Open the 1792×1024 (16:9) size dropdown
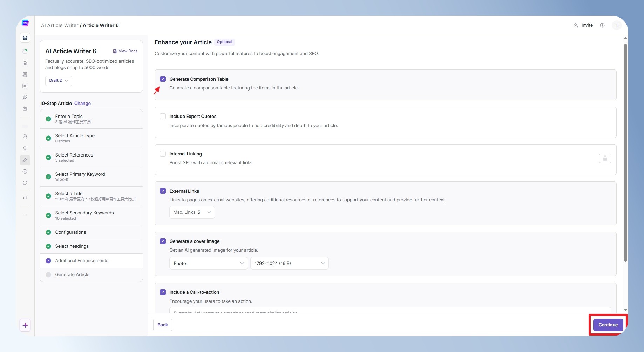 point(290,263)
